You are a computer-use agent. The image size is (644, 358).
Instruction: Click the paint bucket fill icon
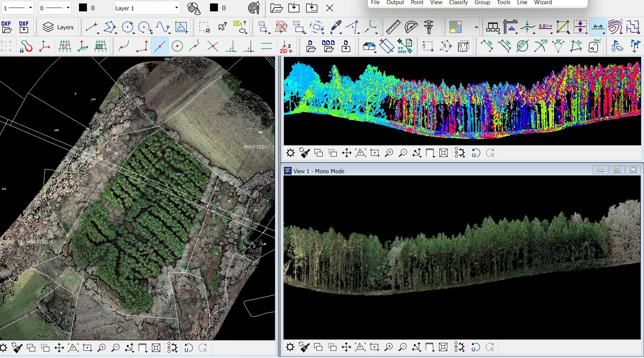(194, 8)
